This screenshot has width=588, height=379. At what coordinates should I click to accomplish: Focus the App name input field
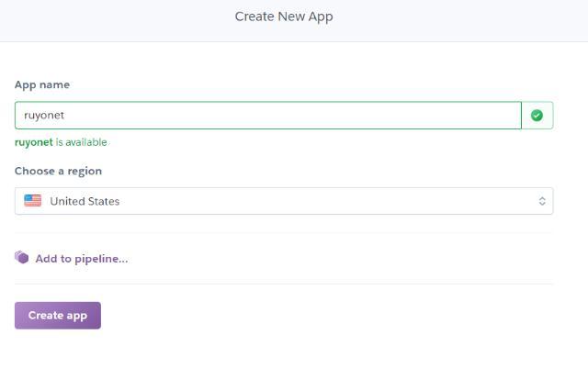268,116
